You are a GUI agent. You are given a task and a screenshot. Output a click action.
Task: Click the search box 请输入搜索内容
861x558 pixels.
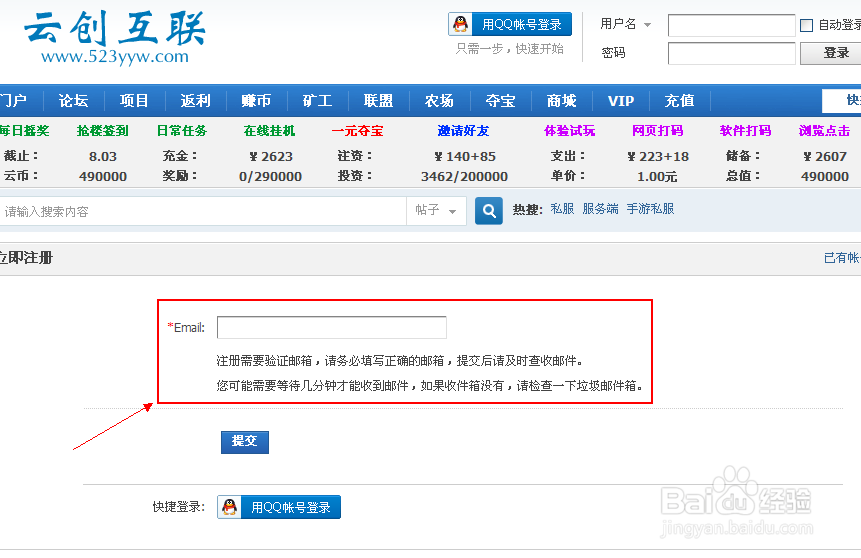coord(202,211)
